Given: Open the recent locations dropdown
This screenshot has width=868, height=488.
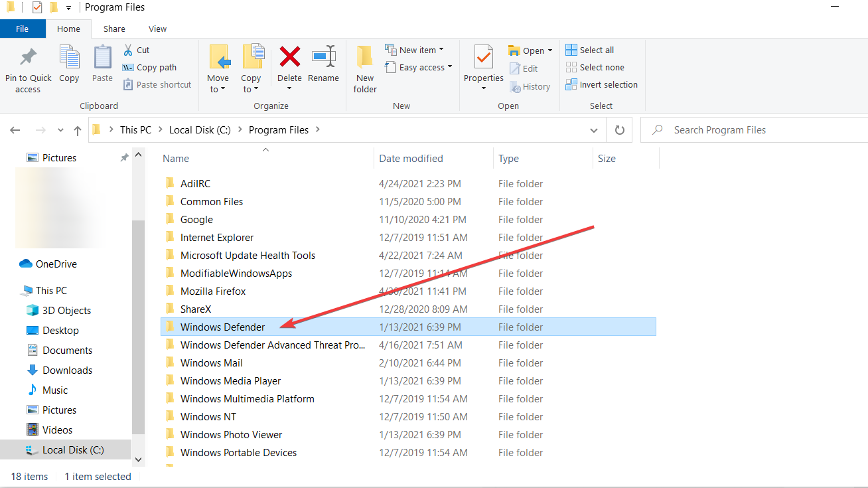Looking at the screenshot, I should coord(61,130).
